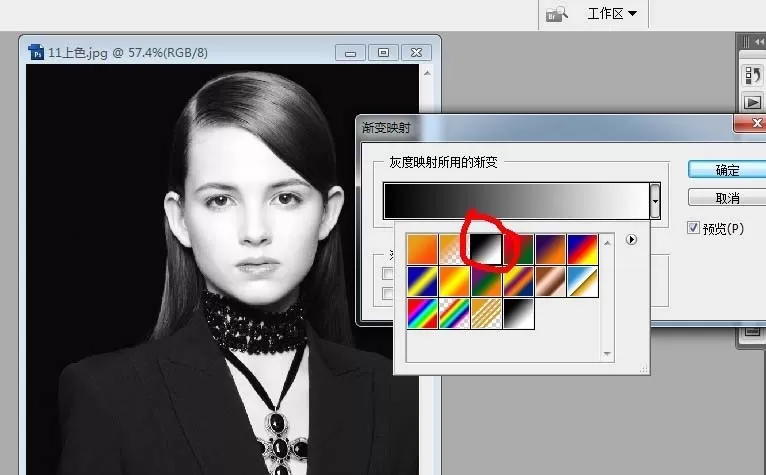Screen dimensions: 766x475
Task: Pick the red-to-green gradient preset
Action: click(520, 249)
